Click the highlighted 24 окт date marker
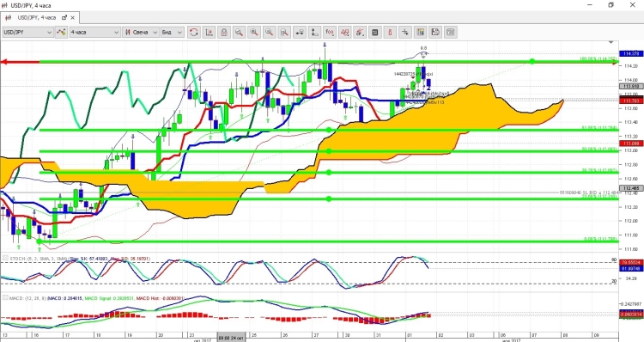Screen dimensions: 644x342 (231, 338)
